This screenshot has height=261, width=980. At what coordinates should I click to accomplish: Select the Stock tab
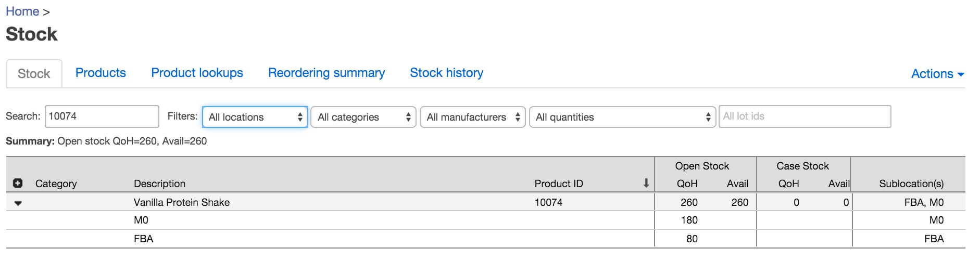(34, 74)
